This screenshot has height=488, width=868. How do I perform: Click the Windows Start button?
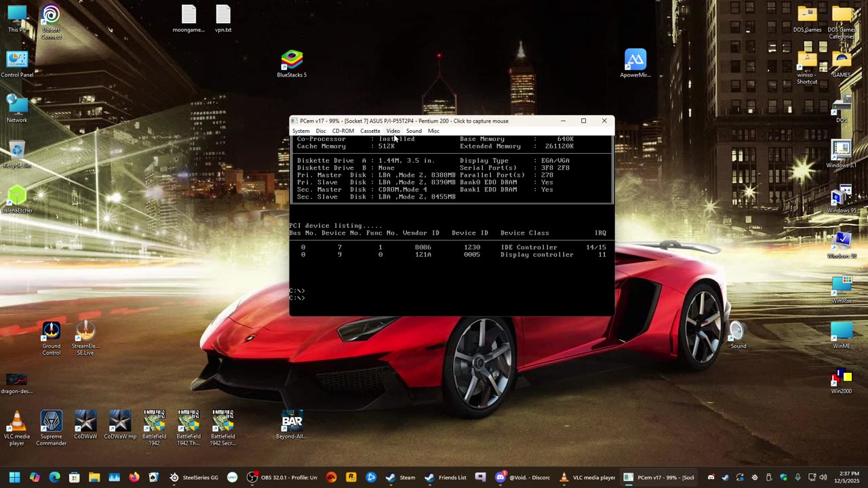coord(14,477)
